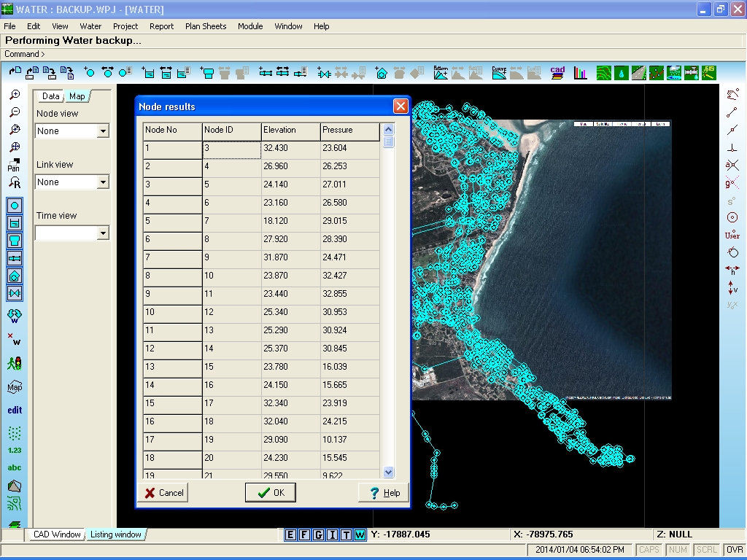This screenshot has width=747, height=560.
Task: Click the Node results scrollbar down arrow
Action: click(x=388, y=472)
